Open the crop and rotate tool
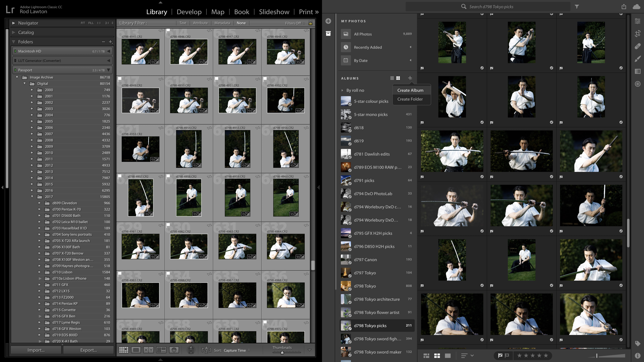The image size is (644, 362). coord(638,33)
